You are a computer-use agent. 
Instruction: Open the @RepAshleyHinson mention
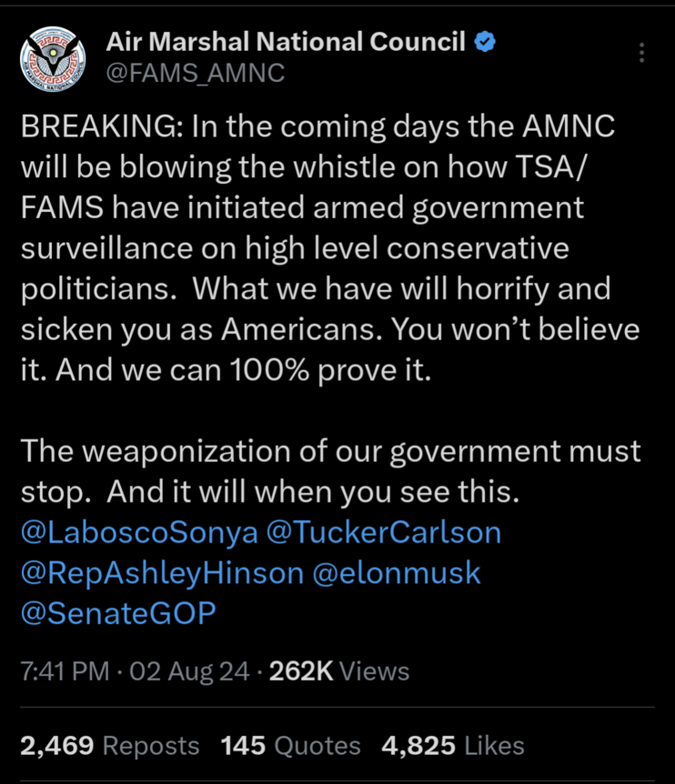pos(161,573)
